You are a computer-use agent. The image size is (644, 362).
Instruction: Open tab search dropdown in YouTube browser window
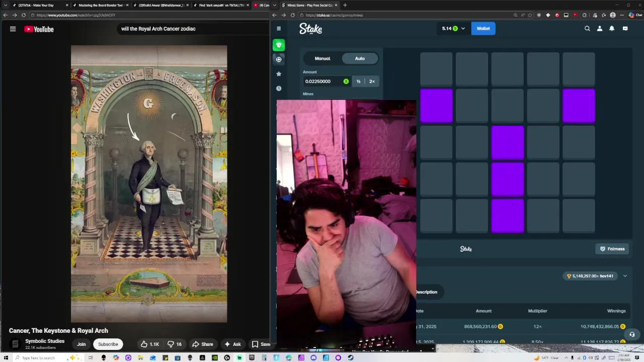6,5
